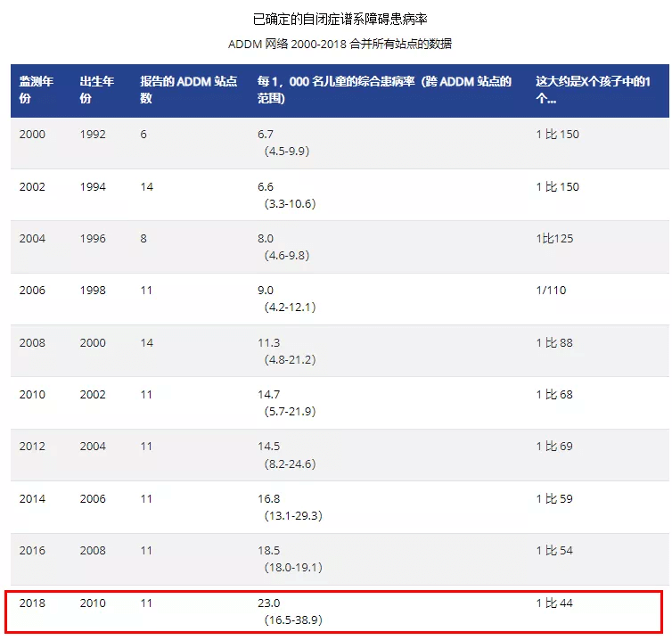Click the 2000 surveillance year cell

tap(32, 135)
